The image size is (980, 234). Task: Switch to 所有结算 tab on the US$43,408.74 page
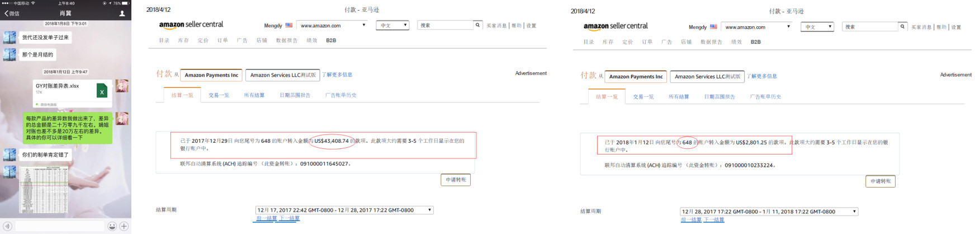click(254, 95)
